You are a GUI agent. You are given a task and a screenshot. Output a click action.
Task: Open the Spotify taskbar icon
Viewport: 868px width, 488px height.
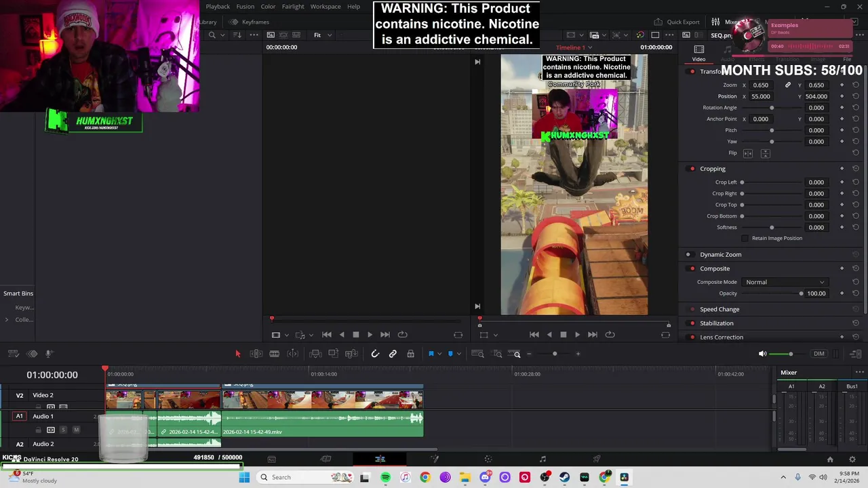[385, 477]
